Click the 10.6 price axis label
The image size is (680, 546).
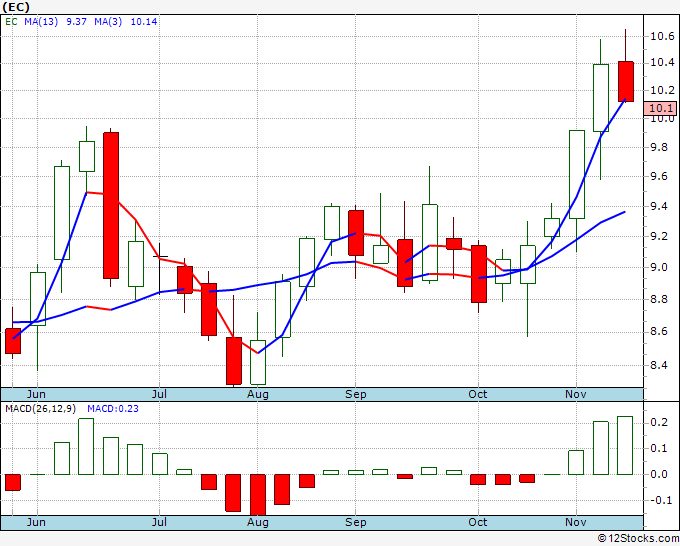662,36
